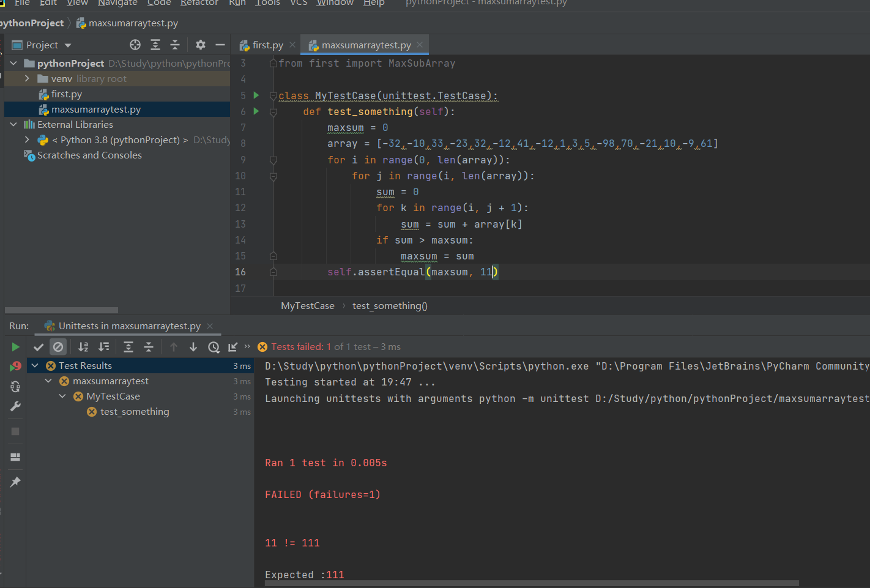870x588 pixels.
Task: Switch to the first.py editor tab
Action: (267, 45)
